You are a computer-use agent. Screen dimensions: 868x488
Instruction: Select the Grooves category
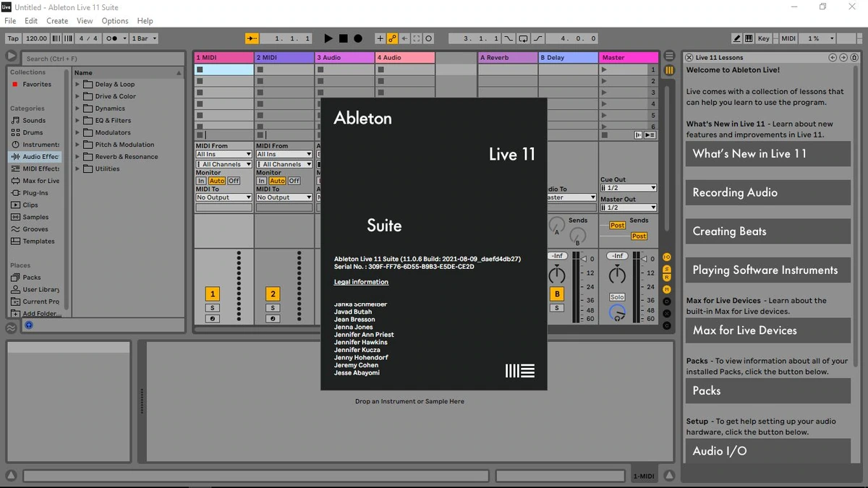[x=35, y=229]
